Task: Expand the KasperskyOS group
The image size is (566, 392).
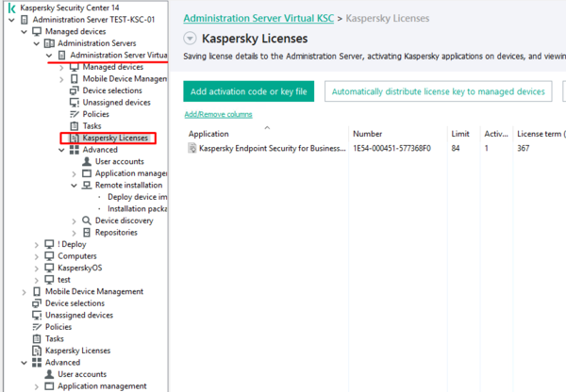Action: click(37, 268)
